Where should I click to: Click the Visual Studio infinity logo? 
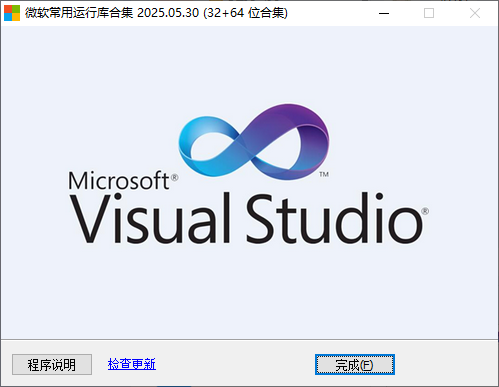pos(254,142)
